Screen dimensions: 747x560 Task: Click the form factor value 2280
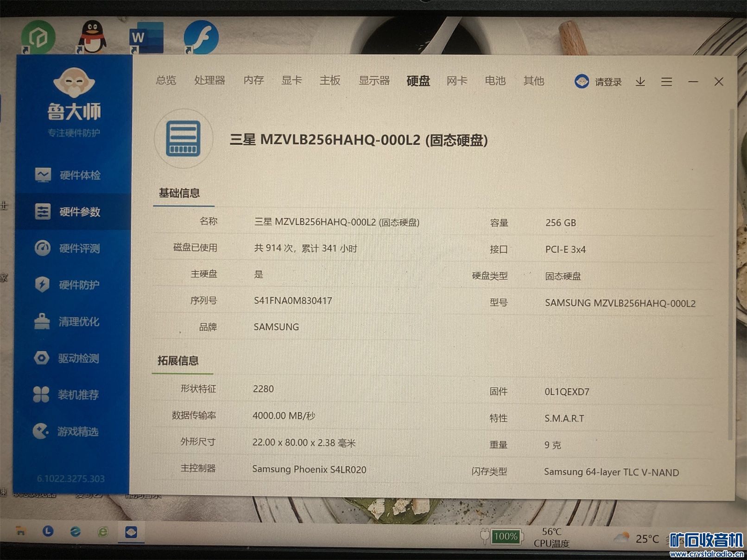click(263, 389)
